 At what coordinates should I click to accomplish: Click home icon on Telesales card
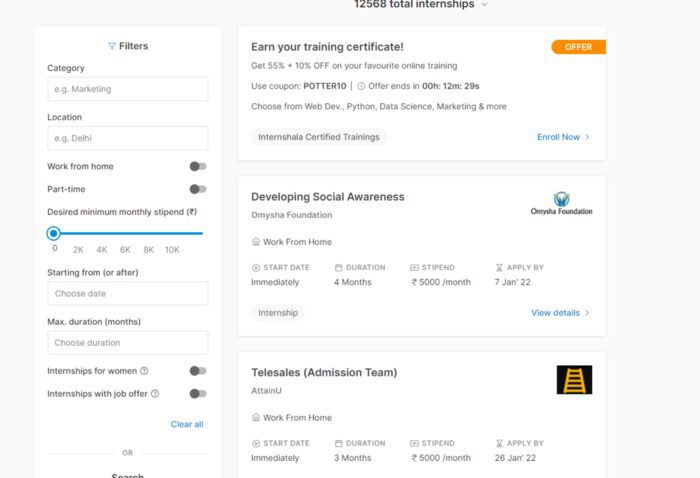(256, 418)
